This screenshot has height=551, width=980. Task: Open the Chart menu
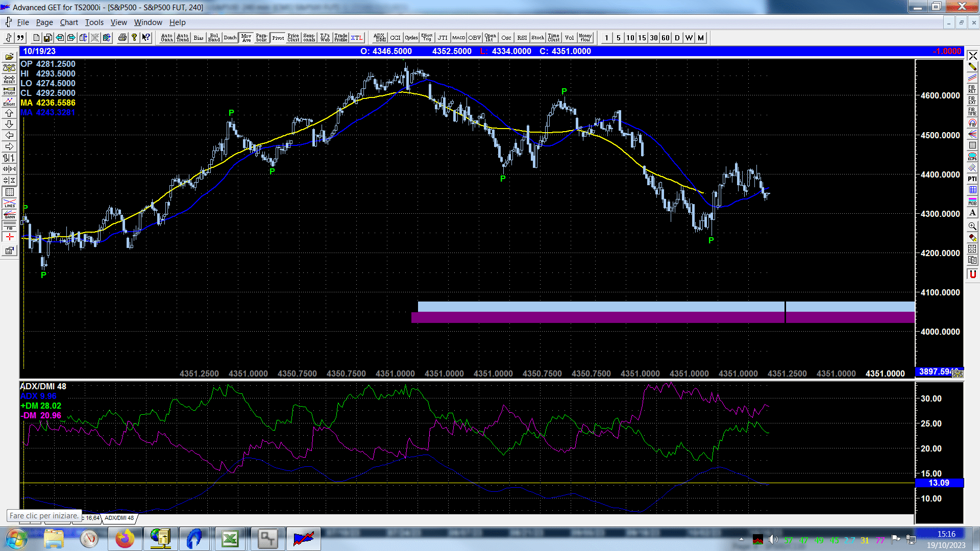pyautogui.click(x=69, y=22)
